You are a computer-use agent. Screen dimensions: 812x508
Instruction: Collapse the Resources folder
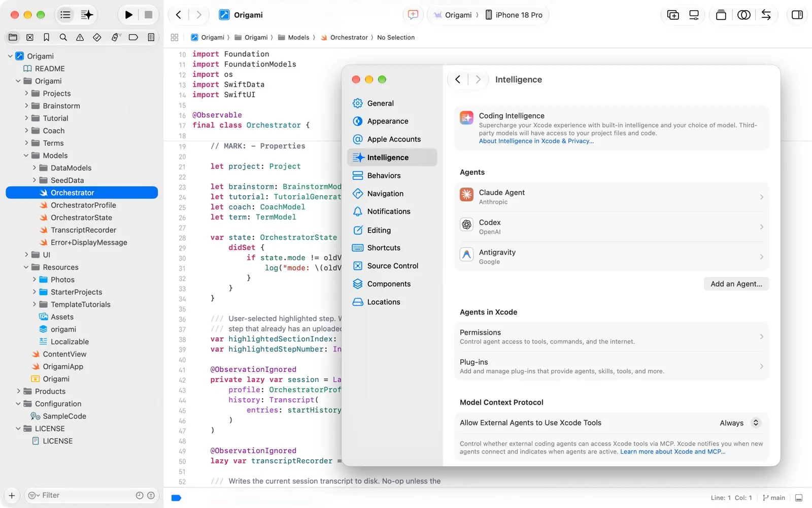pos(26,267)
